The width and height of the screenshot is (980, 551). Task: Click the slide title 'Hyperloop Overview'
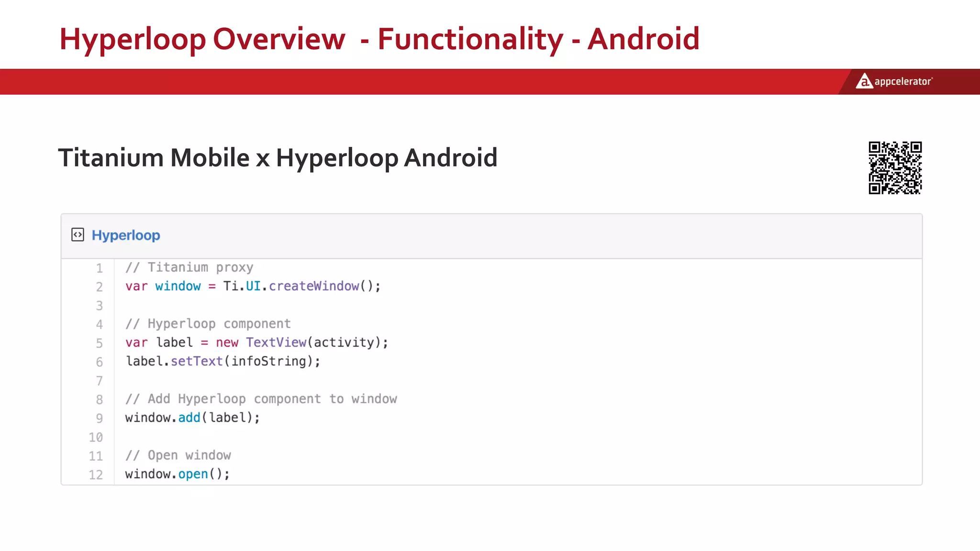202,39
